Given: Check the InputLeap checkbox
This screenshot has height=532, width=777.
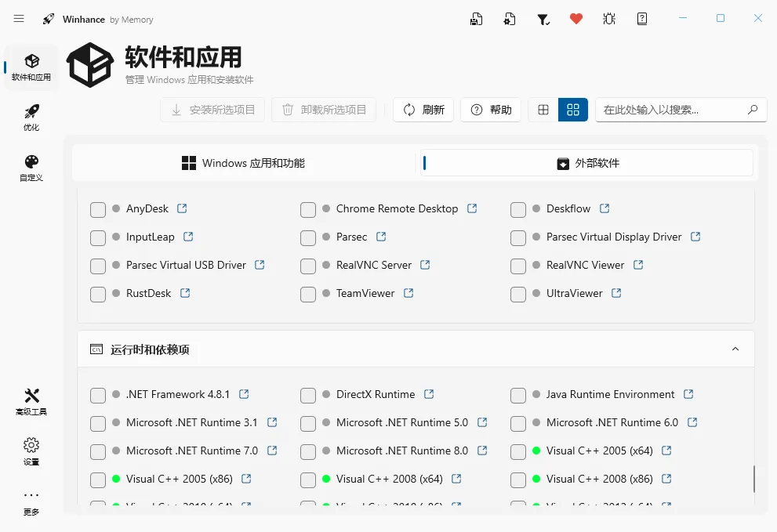Looking at the screenshot, I should 98,237.
